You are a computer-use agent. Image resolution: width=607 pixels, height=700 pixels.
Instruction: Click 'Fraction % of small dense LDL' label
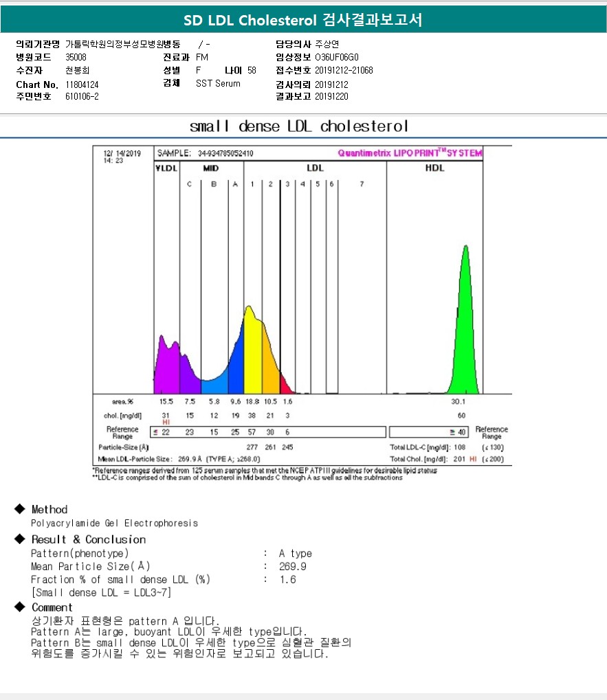point(120,580)
